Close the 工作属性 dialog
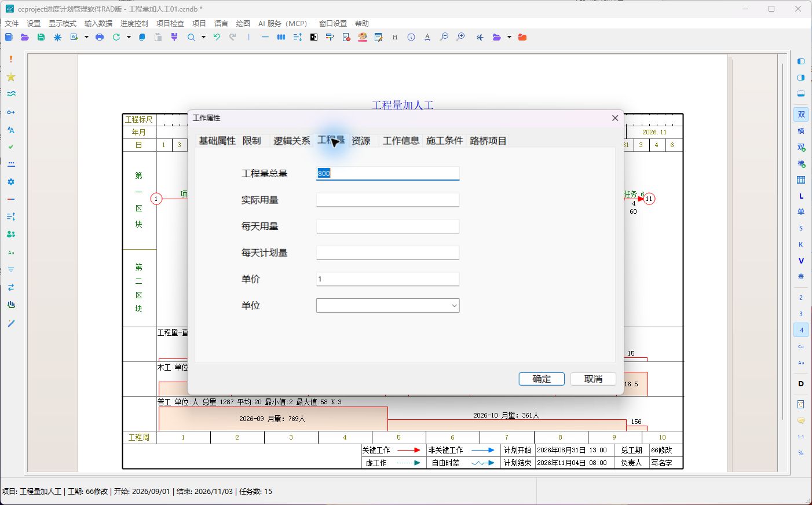The image size is (812, 505). tap(615, 118)
